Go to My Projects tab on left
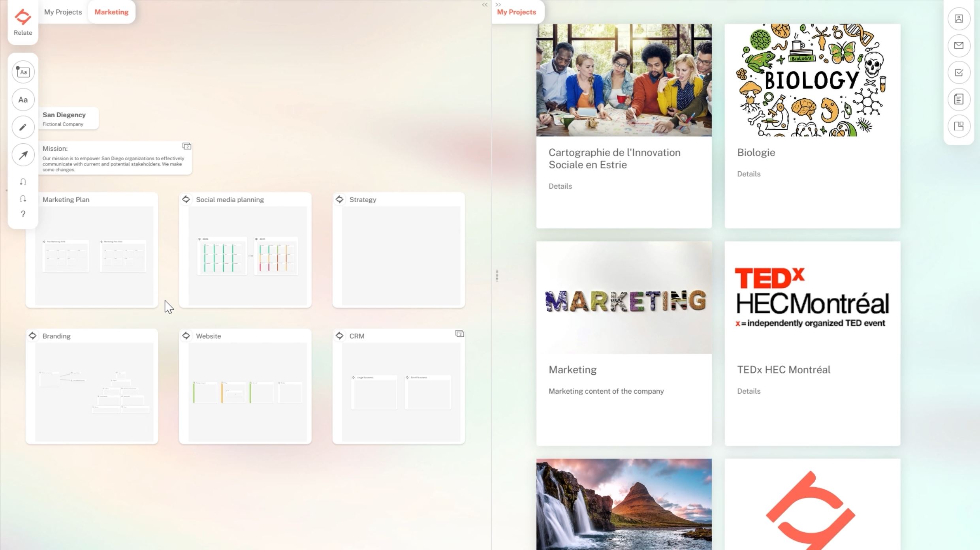Screen dimensions: 980x550 click(63, 12)
